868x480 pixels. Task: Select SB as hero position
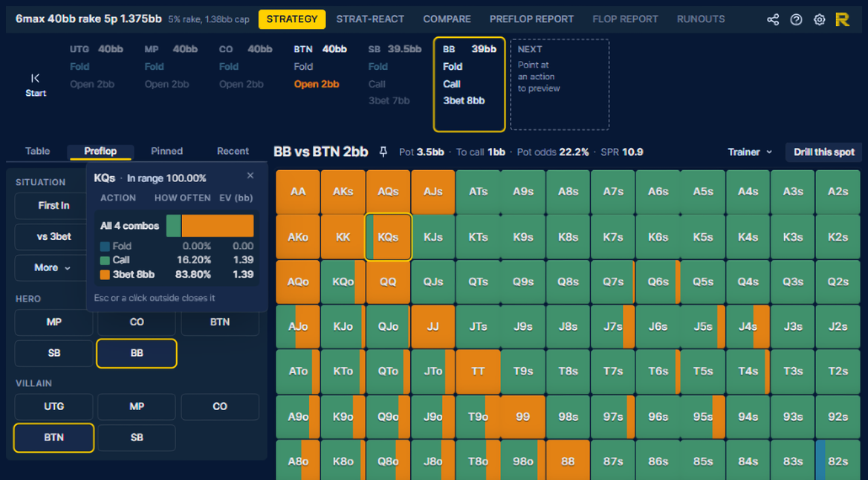pos(54,353)
